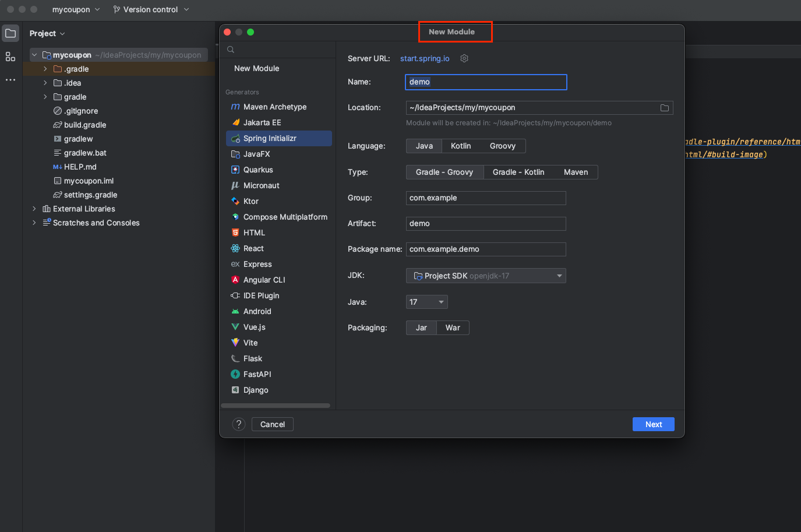Click the JavaFX generator icon
Screen dimensions: 801x532
(235, 154)
